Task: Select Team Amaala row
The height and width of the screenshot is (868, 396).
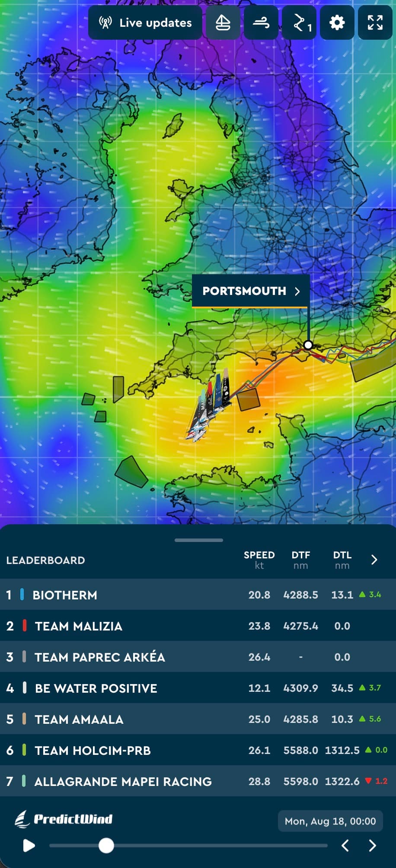Action: [x=198, y=719]
